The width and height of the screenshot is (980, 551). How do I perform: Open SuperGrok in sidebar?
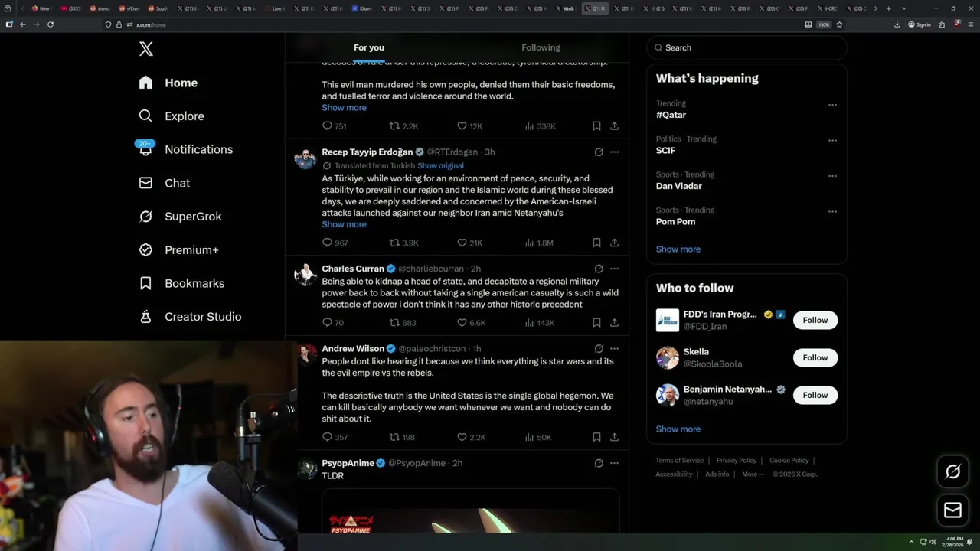[180, 217]
